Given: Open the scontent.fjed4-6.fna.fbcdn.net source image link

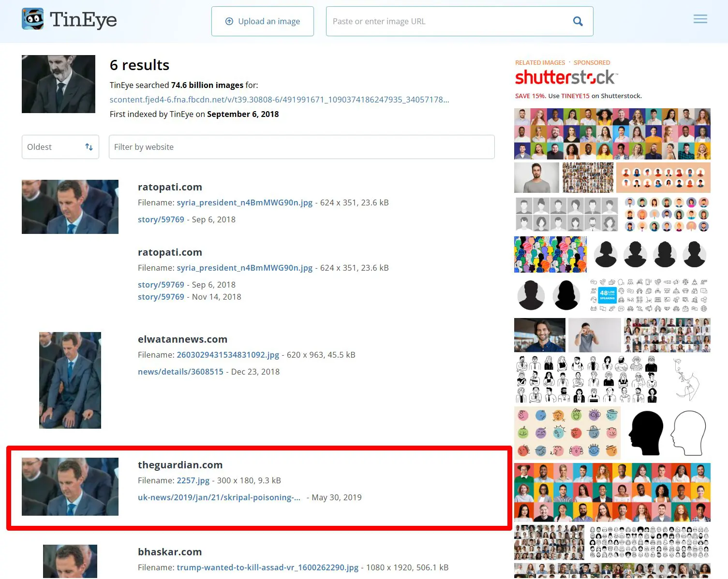Looking at the screenshot, I should 280,100.
